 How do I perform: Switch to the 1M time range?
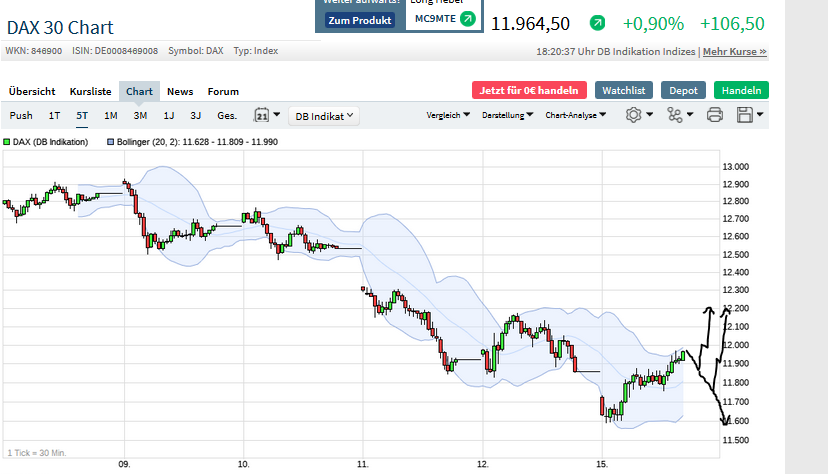111,115
